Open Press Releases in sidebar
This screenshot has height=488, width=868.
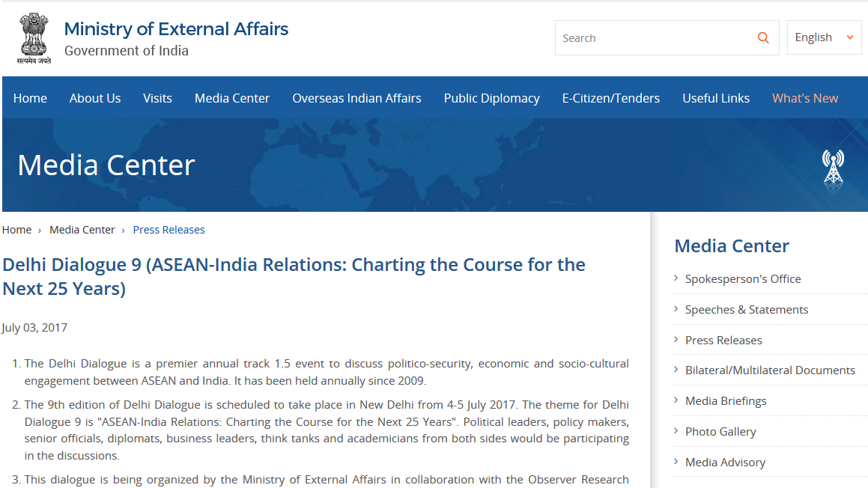723,341
